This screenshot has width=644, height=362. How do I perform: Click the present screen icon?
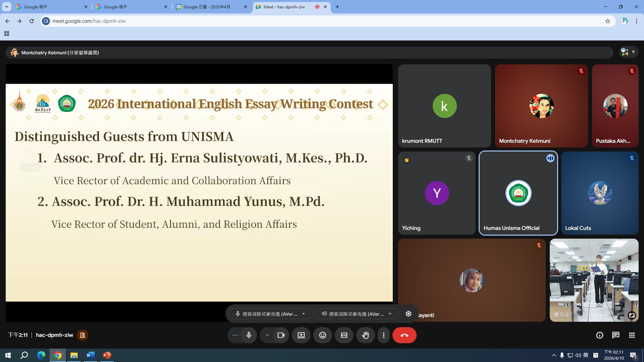[x=301, y=335]
